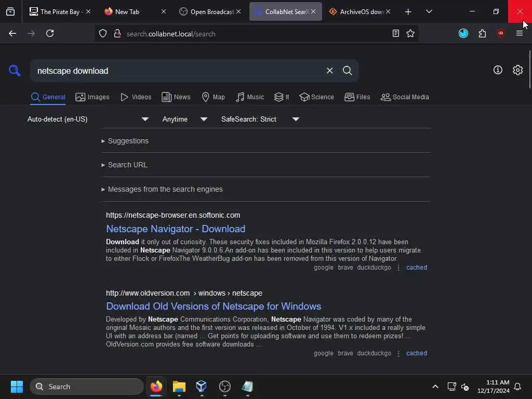Open a new tab with plus button
The width and height of the screenshot is (532, 399).
click(408, 12)
